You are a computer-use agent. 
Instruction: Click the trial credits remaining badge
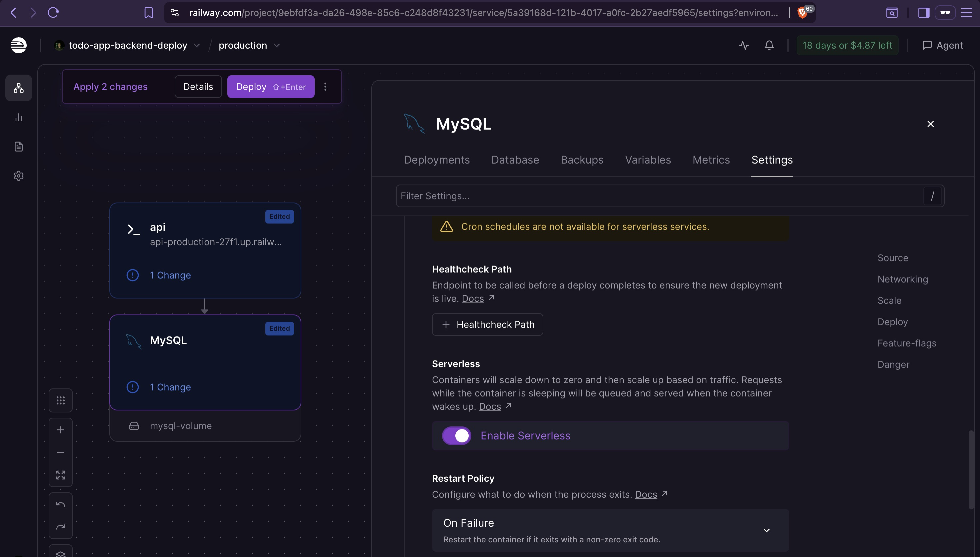pos(847,45)
